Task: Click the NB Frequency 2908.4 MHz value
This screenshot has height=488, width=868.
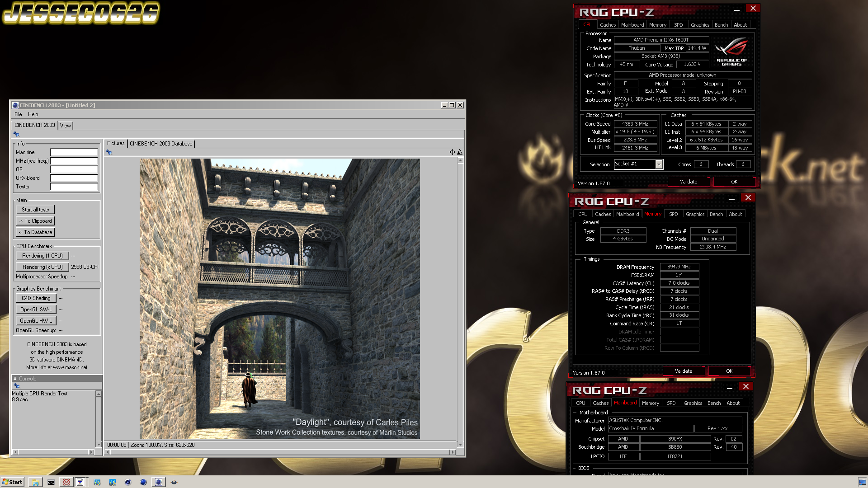Action: (712, 247)
